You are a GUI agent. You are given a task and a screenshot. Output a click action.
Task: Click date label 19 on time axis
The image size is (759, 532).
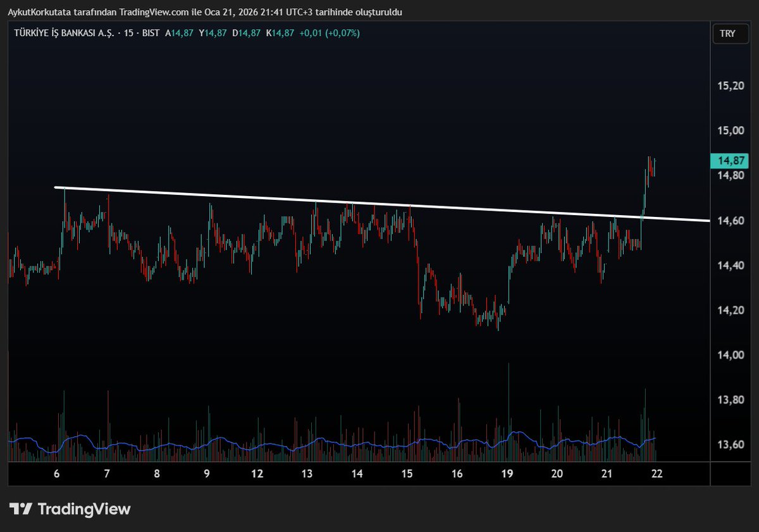tap(507, 474)
